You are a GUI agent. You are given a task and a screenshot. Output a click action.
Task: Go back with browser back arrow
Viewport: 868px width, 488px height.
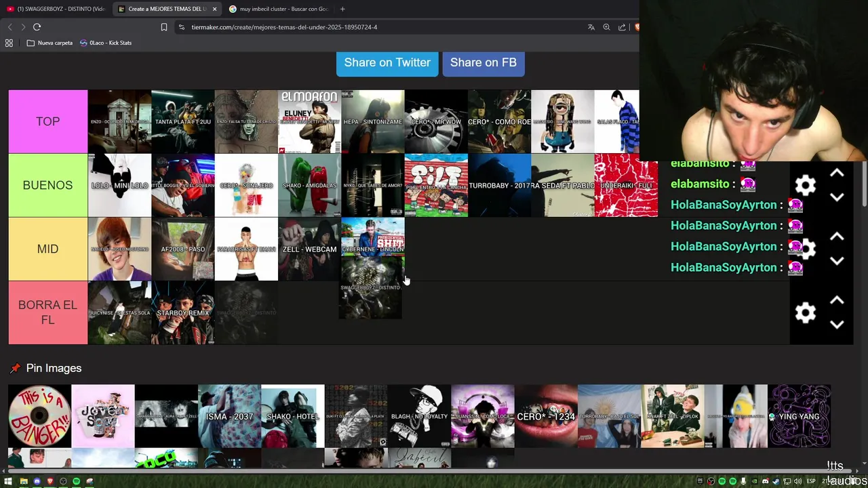(x=9, y=27)
